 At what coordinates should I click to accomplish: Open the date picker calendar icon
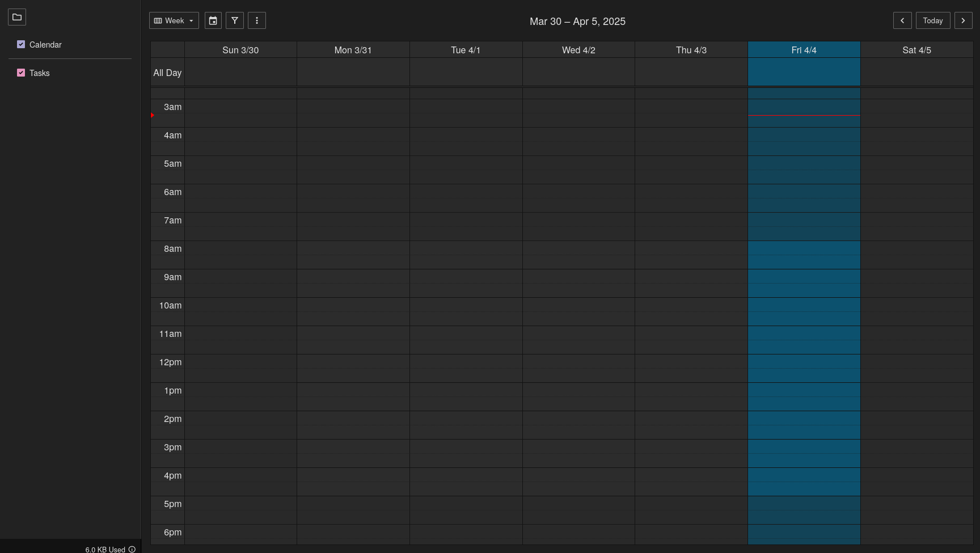(x=213, y=20)
